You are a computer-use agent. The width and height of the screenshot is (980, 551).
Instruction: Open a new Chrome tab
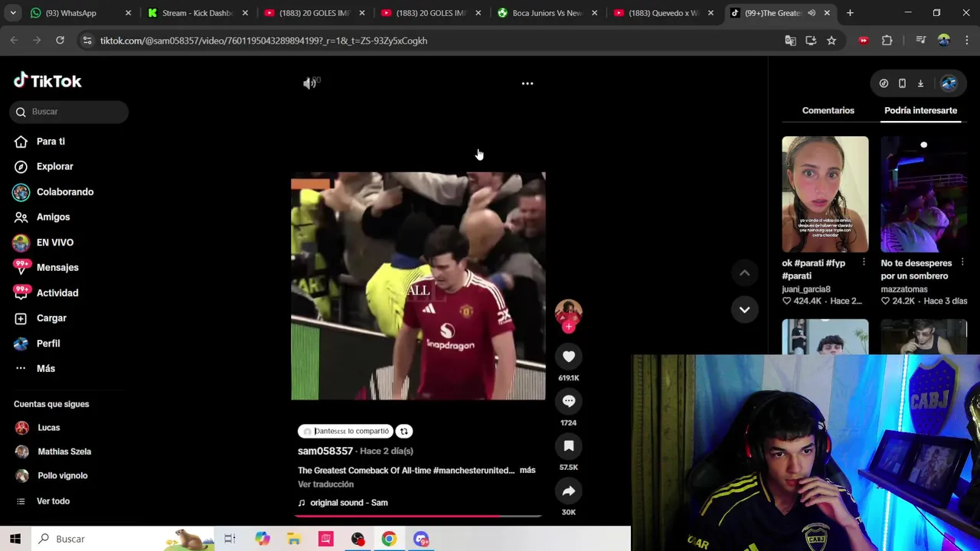[850, 13]
